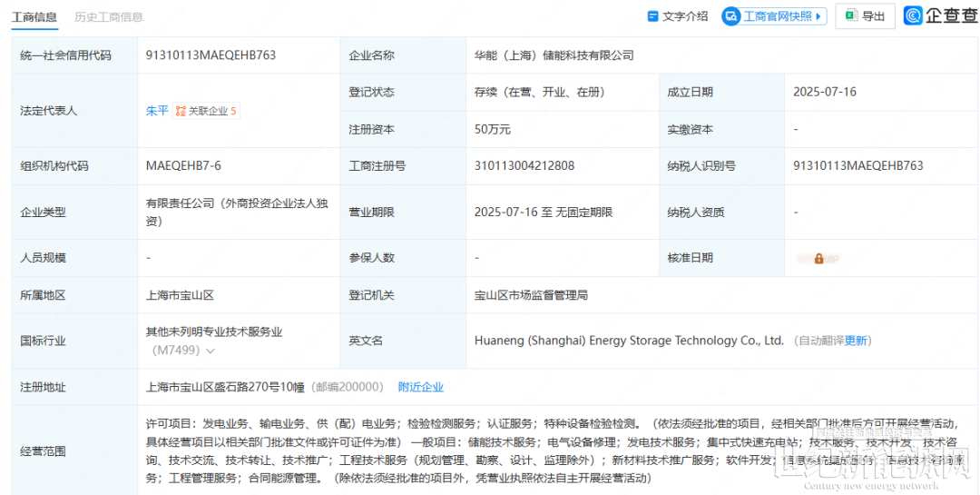Select credit code 91310113MAEQEHB763 in 统一社会信用代码 row
This screenshot has height=495, width=980.
tap(211, 55)
